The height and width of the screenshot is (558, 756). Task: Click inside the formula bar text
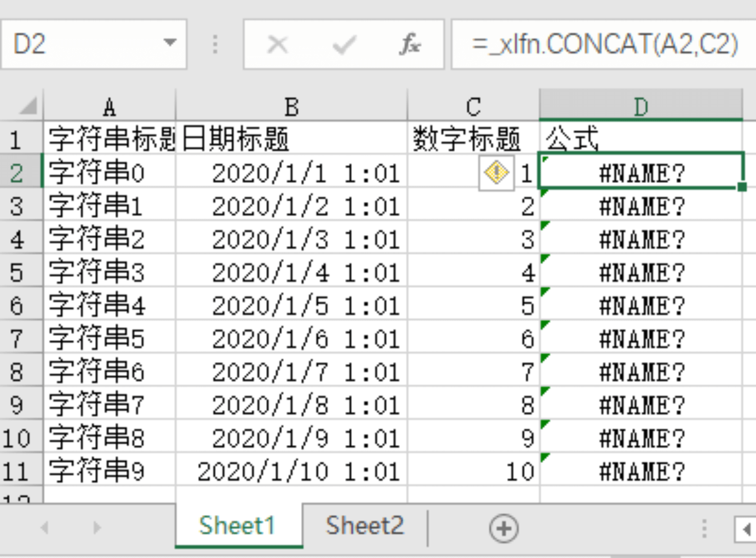pos(605,44)
